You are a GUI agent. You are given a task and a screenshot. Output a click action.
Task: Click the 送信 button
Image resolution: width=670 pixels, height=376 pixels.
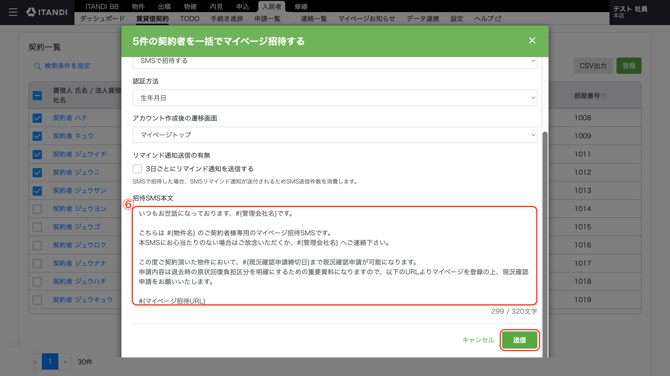(x=520, y=340)
